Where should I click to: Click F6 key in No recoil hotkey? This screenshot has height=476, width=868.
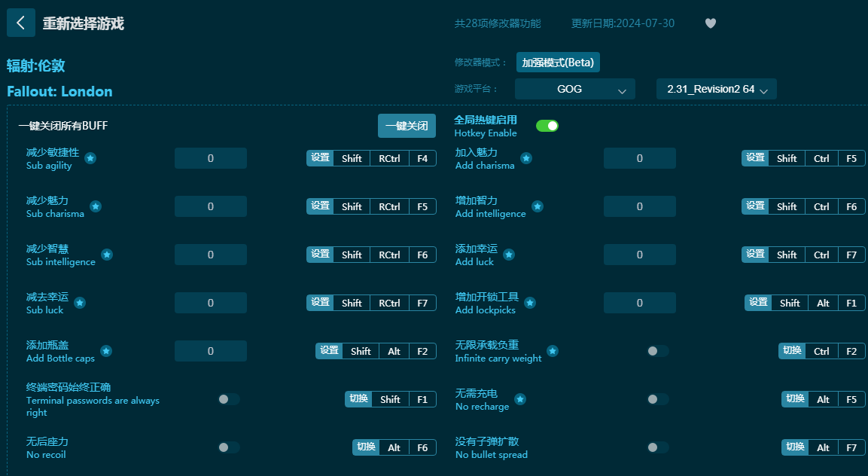[x=422, y=447]
